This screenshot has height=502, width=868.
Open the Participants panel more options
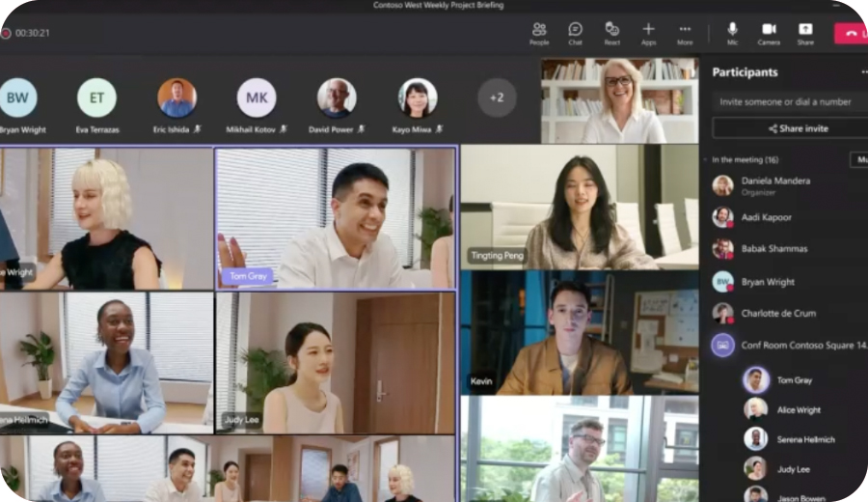pos(862,72)
